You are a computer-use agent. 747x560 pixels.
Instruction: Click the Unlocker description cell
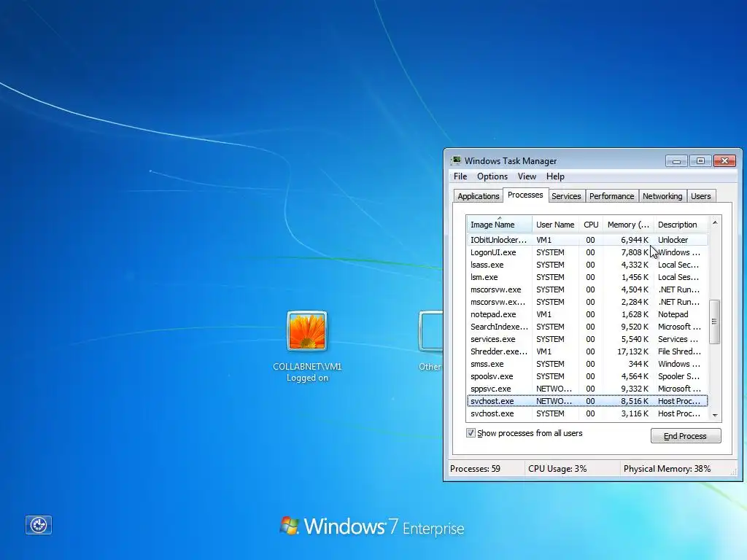coord(673,240)
